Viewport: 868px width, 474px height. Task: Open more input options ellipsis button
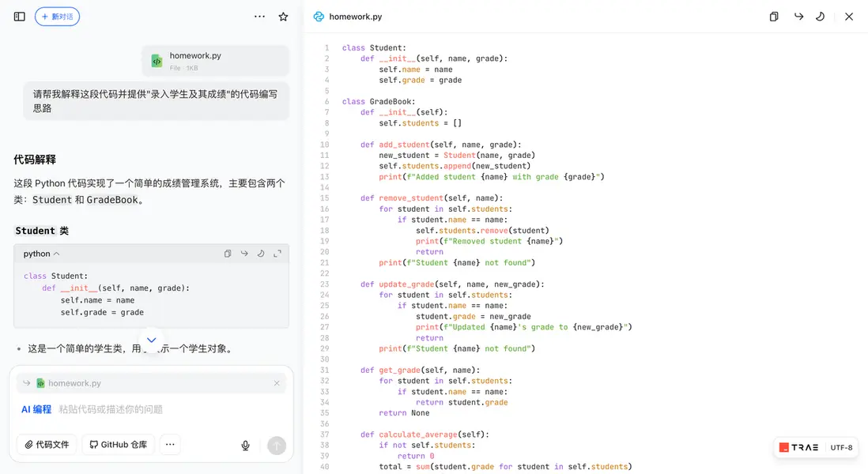click(x=170, y=445)
